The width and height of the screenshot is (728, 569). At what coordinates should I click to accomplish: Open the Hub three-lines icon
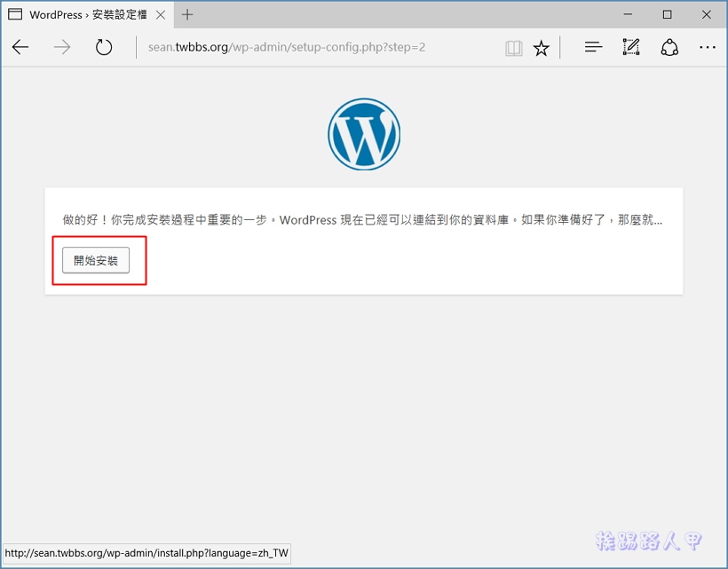click(593, 47)
